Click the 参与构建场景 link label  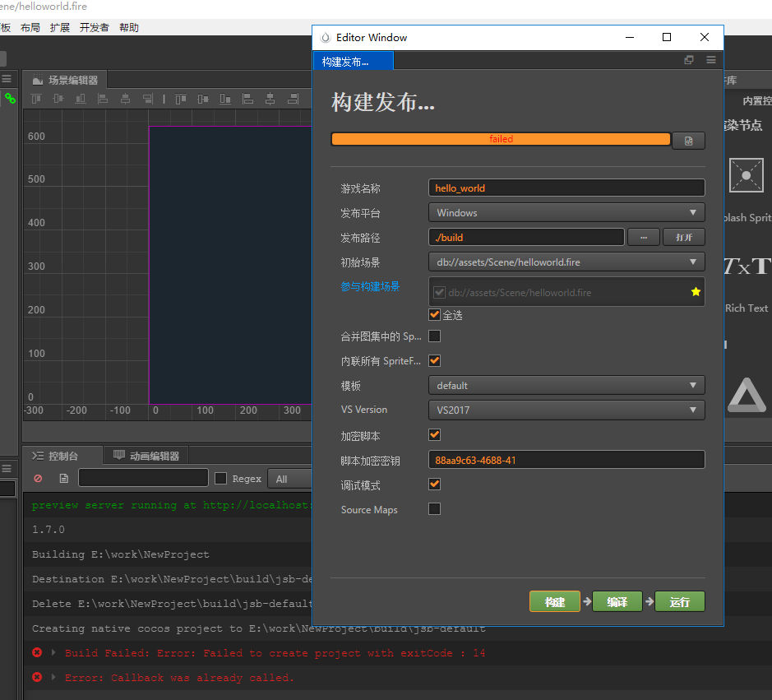(370, 286)
